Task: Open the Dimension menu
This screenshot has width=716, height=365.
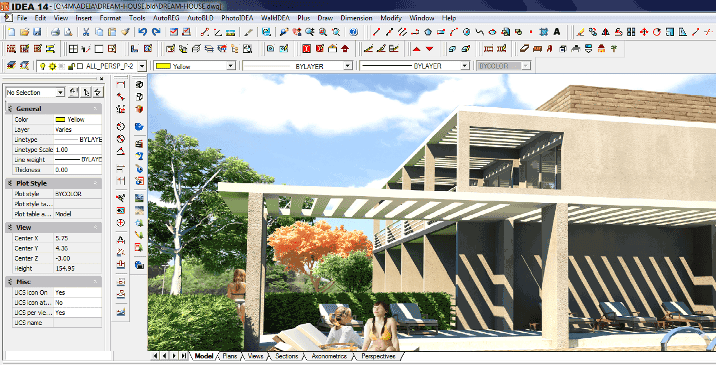Action: 356,18
